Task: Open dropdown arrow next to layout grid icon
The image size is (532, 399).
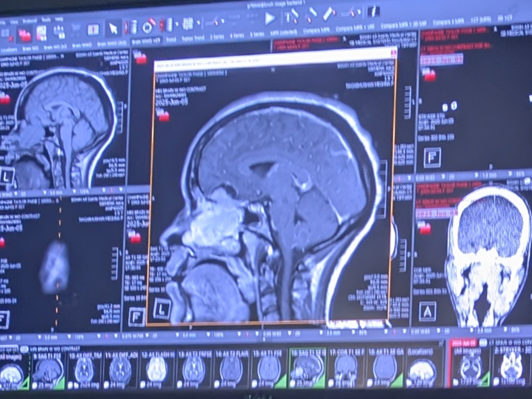Action: [x=198, y=23]
